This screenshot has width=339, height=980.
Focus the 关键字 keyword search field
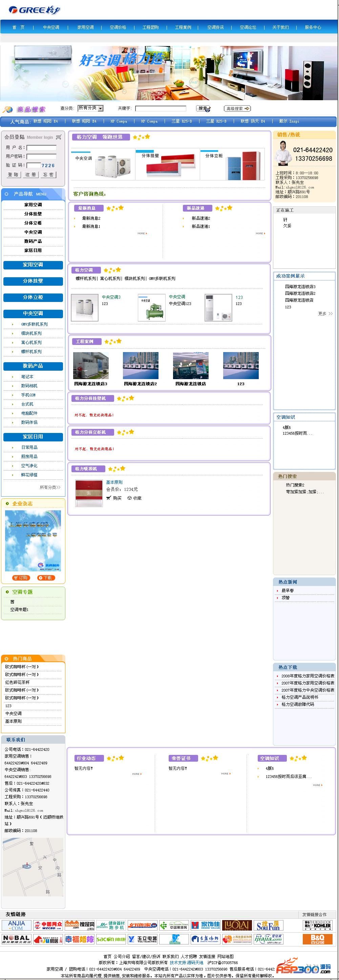coord(161,108)
